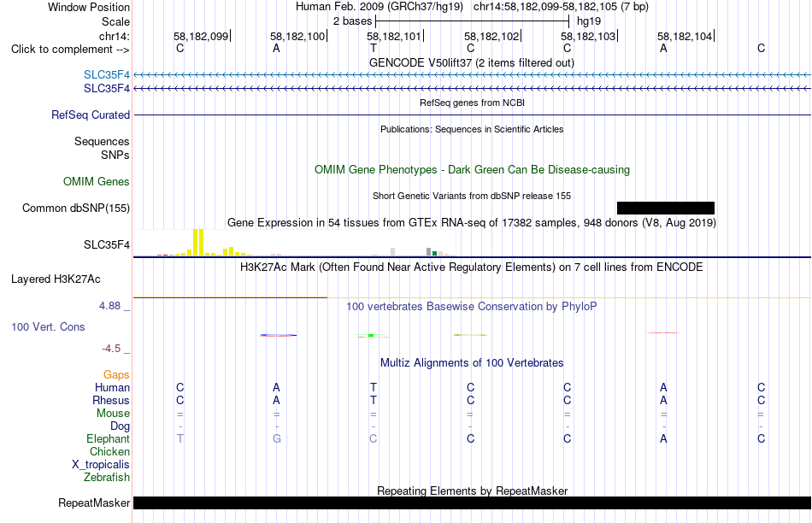Select the Rhesus species label
The height and width of the screenshot is (523, 812).
pyautogui.click(x=111, y=401)
